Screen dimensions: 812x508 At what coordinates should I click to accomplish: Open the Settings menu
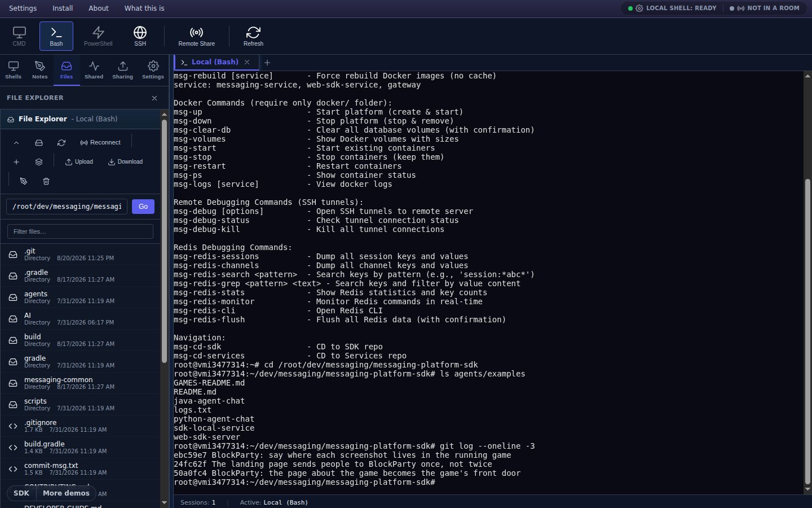pos(23,8)
